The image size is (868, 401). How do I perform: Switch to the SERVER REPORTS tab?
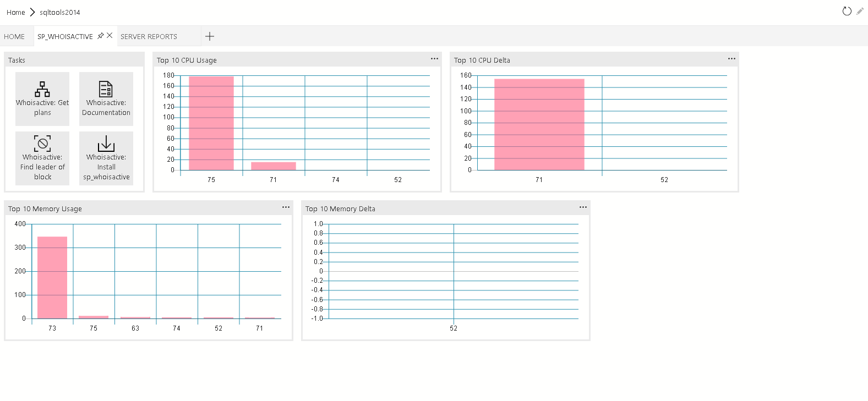149,37
